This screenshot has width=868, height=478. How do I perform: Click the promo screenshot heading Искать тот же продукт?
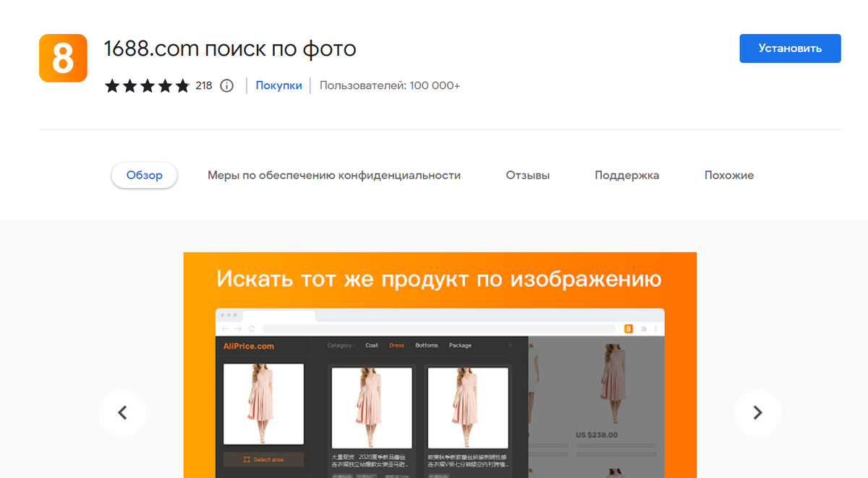[x=439, y=278]
